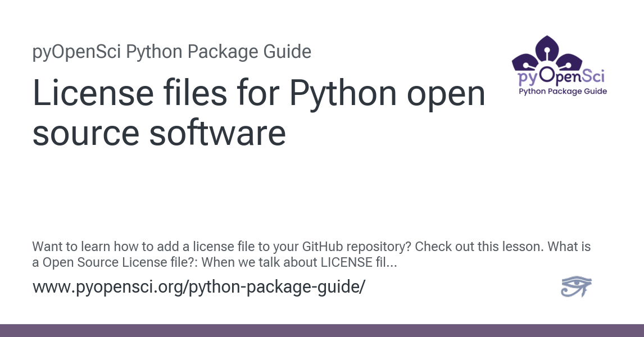
Task: Click the pyOpenSci wordmark in the logo
Action: pos(561,76)
